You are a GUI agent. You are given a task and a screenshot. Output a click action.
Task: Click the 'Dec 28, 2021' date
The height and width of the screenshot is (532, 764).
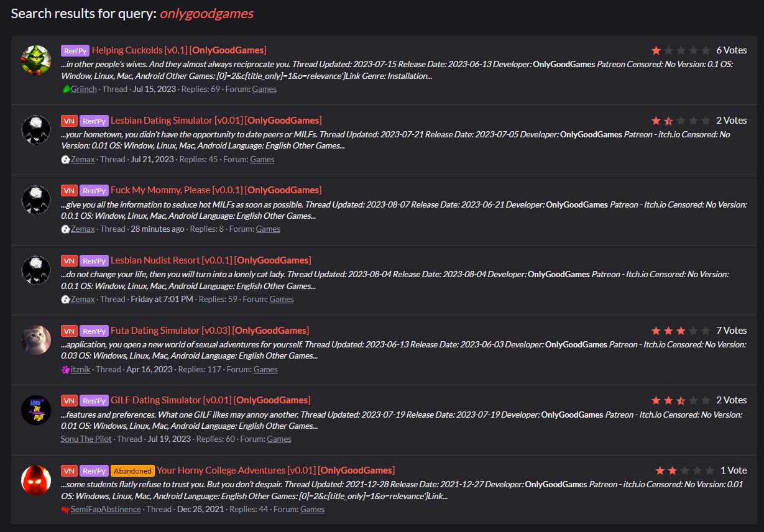pyautogui.click(x=200, y=509)
